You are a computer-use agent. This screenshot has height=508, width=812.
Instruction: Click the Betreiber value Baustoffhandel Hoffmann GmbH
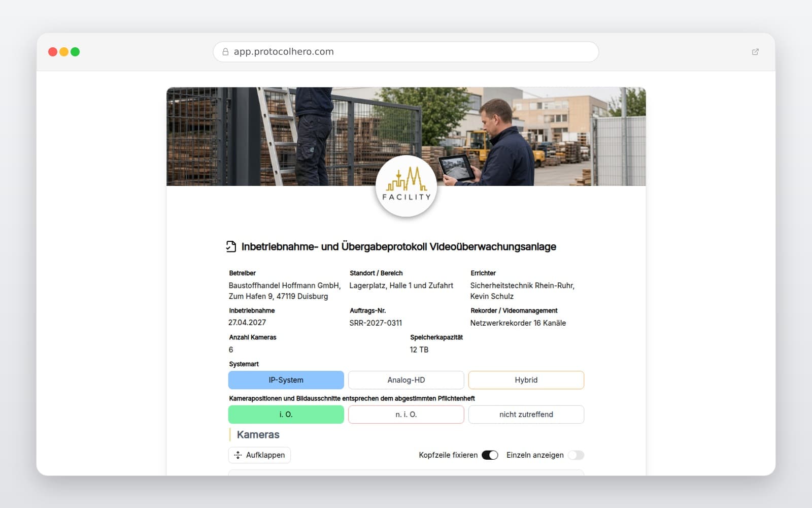[x=285, y=291]
